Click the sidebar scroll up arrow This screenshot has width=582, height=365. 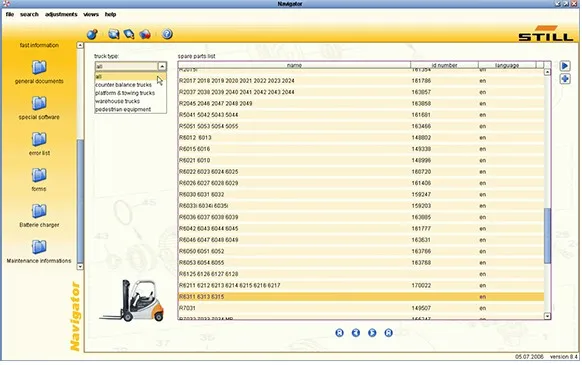(x=80, y=45)
